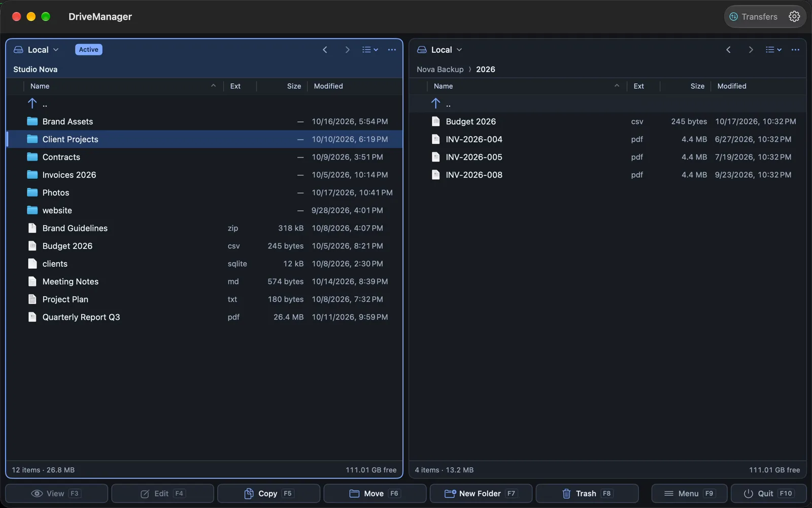812x508 pixels.
Task: Go forward in right pane history
Action: 751,50
